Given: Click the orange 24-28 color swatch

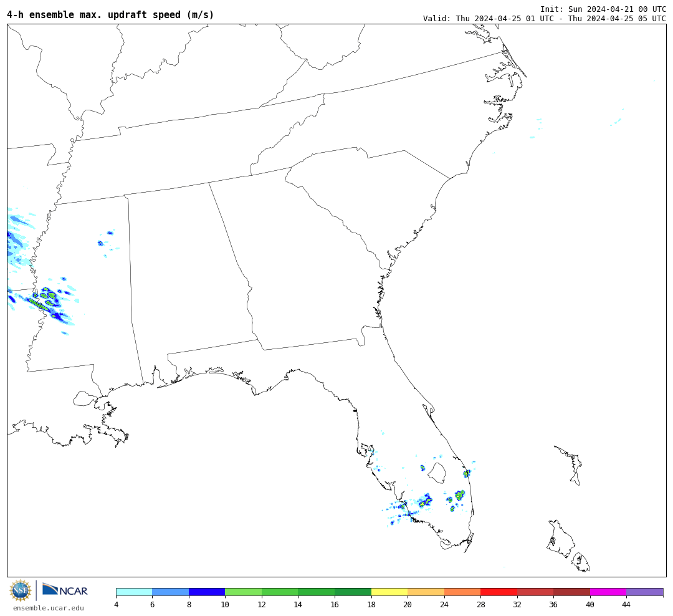Looking at the screenshot, I should point(462,592).
